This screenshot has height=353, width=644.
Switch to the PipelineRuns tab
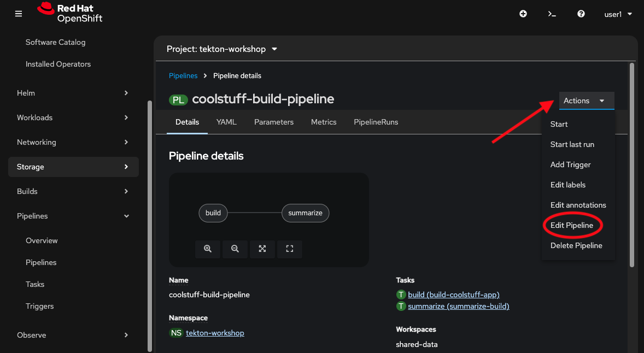point(376,122)
